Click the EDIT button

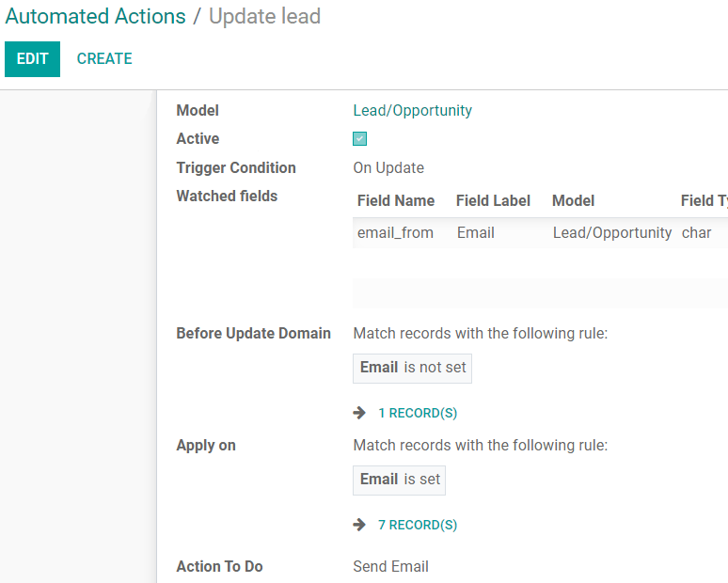(x=32, y=59)
